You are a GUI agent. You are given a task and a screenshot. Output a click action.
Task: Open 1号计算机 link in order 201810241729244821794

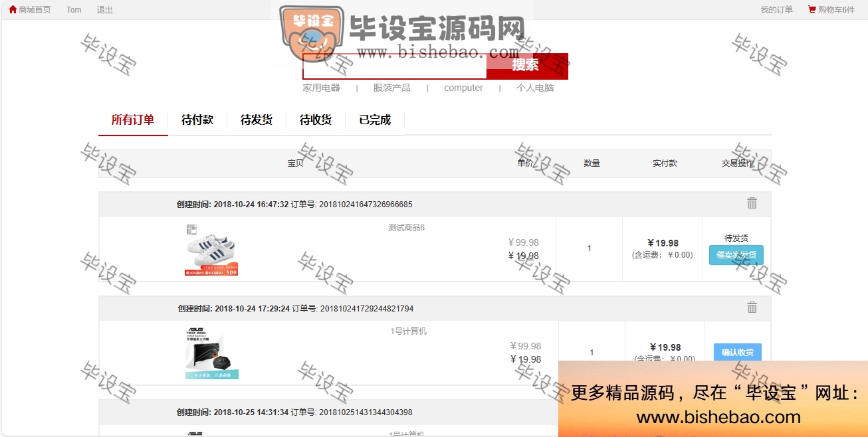click(409, 331)
